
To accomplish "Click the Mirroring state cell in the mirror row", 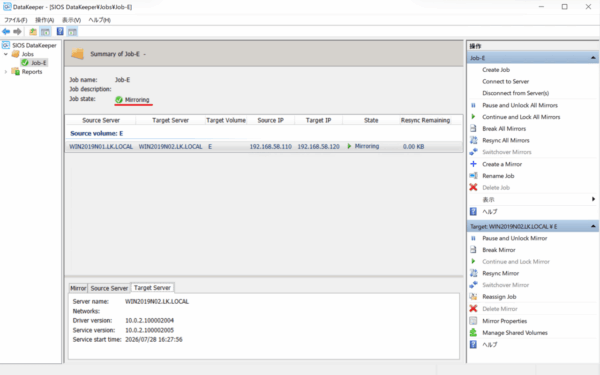I will pos(367,146).
